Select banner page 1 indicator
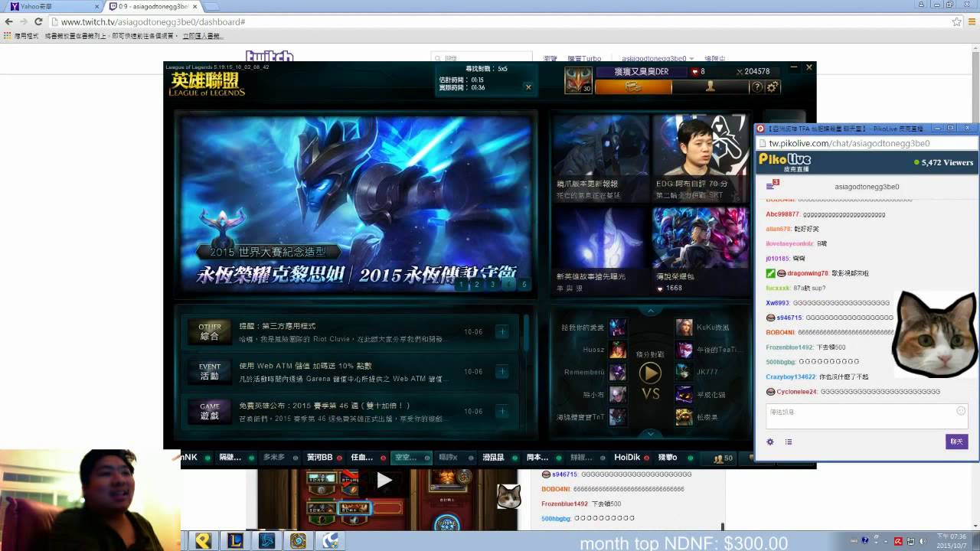Image resolution: width=980 pixels, height=551 pixels. [461, 284]
